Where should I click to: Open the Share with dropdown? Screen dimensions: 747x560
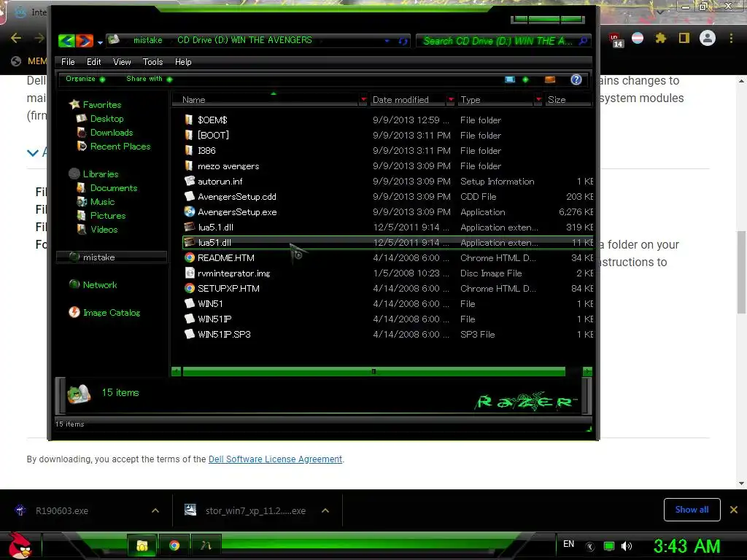coord(149,79)
